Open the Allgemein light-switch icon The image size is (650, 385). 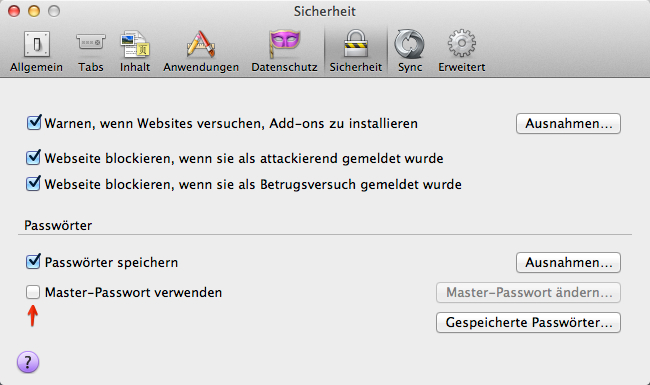[36, 44]
